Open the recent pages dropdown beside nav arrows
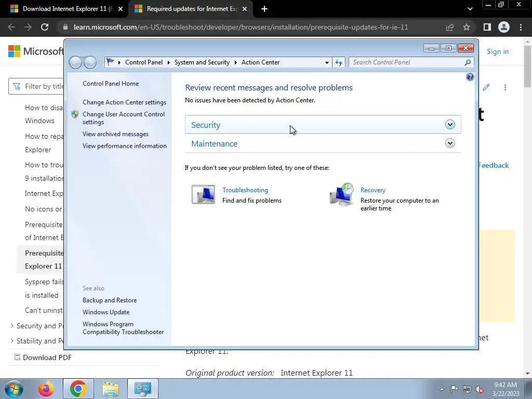This screenshot has height=399, width=532. pos(100,62)
